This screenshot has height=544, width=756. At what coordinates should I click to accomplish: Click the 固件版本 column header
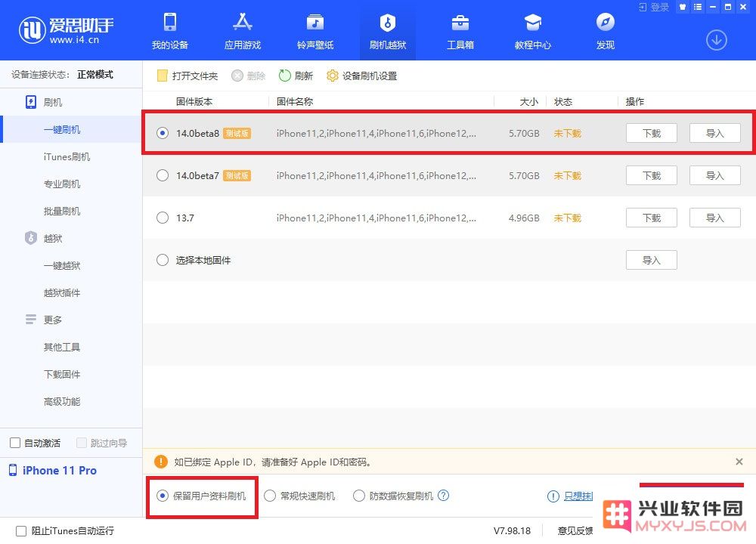tap(194, 102)
